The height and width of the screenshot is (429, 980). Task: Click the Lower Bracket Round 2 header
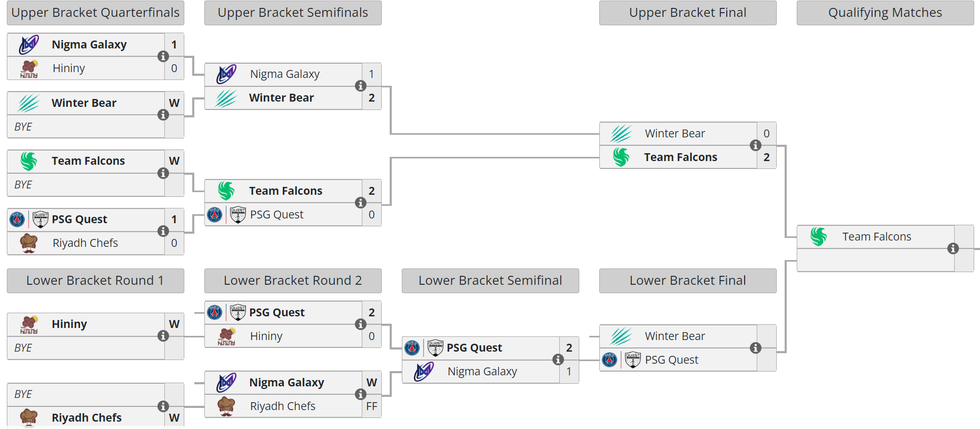click(x=293, y=281)
